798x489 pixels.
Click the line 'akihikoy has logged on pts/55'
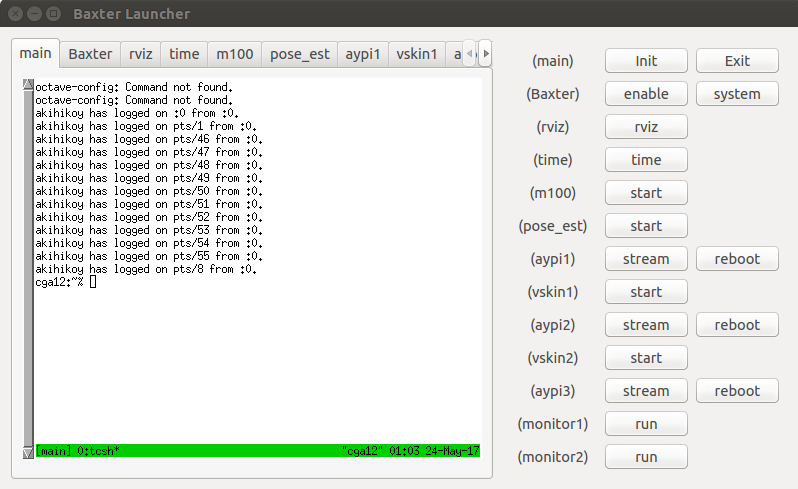pos(149,256)
